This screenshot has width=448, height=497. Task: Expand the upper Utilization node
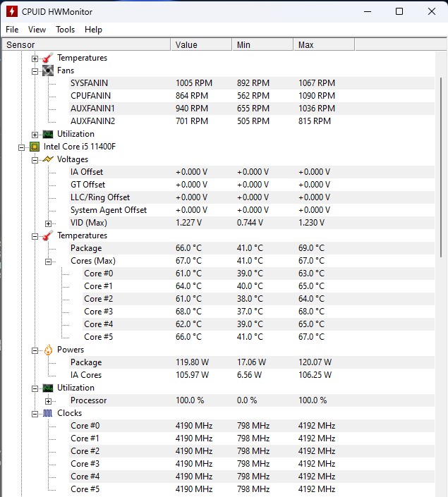pyautogui.click(x=35, y=135)
